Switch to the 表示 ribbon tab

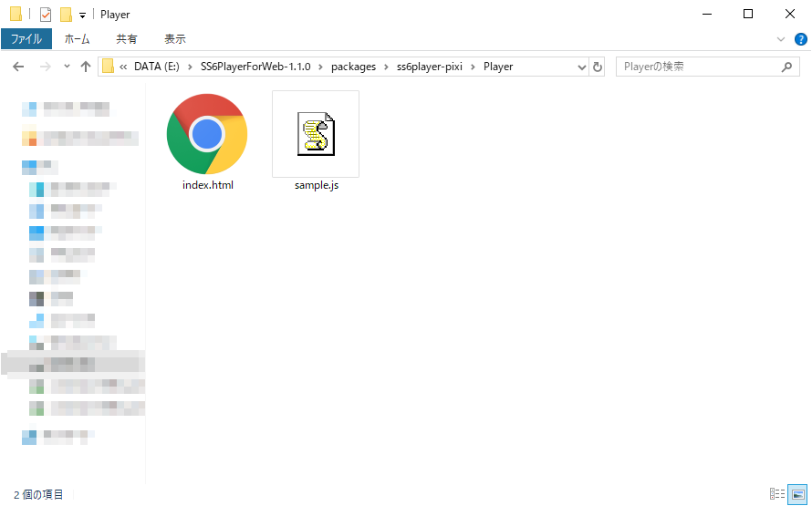coord(175,39)
